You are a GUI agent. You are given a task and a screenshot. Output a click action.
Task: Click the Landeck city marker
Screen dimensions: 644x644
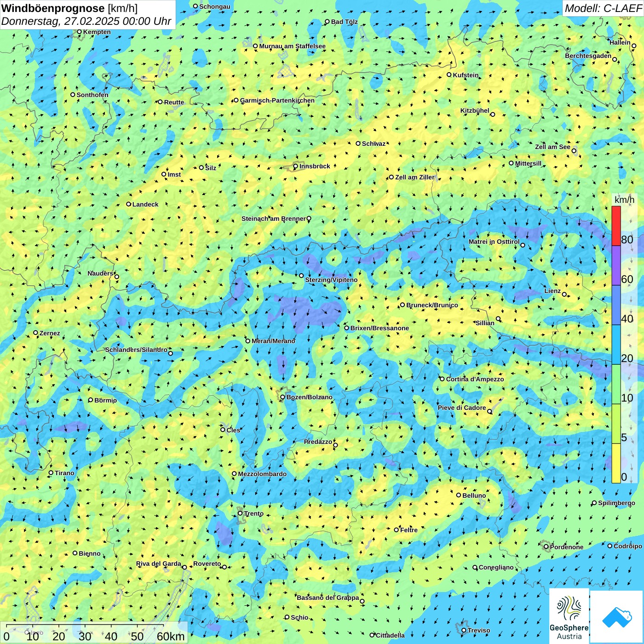coord(129,204)
